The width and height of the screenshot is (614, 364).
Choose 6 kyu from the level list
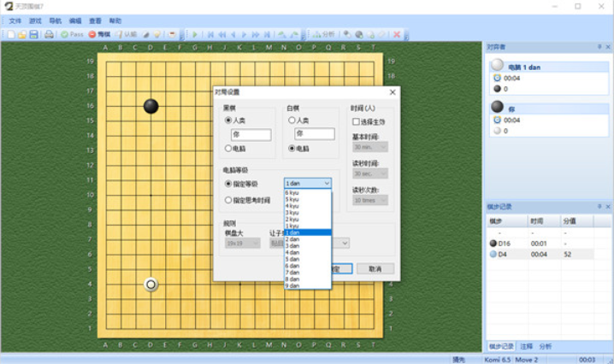293,192
